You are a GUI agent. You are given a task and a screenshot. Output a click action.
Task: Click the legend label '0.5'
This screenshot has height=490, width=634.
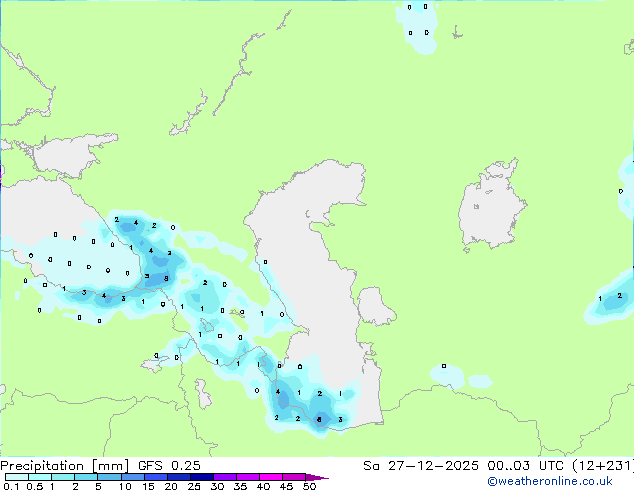(35, 486)
